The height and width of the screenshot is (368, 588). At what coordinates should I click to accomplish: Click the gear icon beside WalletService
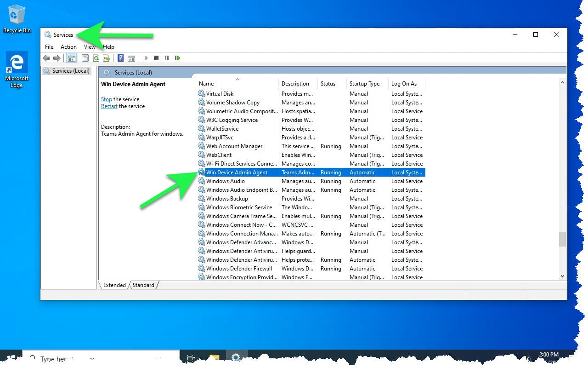click(201, 128)
